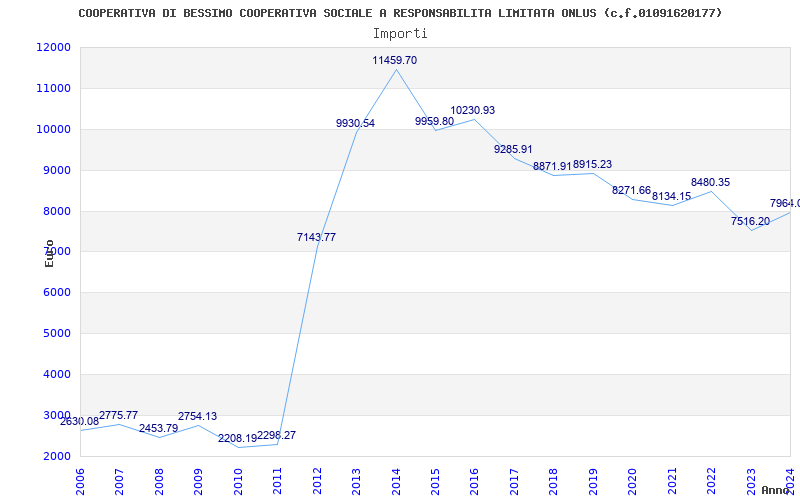
Task: Select the 2015 year axis label
Action: pyautogui.click(x=435, y=481)
